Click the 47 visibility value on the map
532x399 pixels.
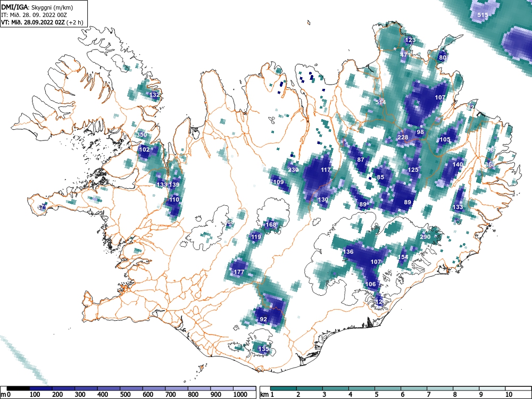(404, 55)
